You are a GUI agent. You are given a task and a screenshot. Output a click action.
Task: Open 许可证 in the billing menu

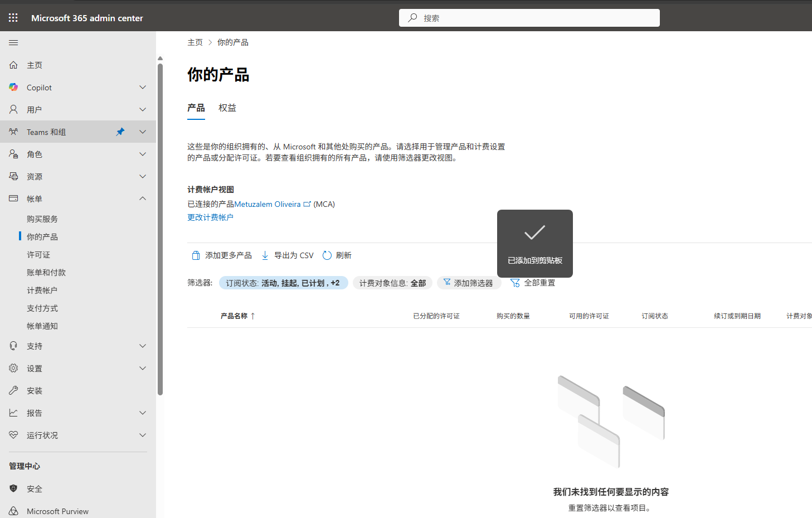tap(38, 255)
